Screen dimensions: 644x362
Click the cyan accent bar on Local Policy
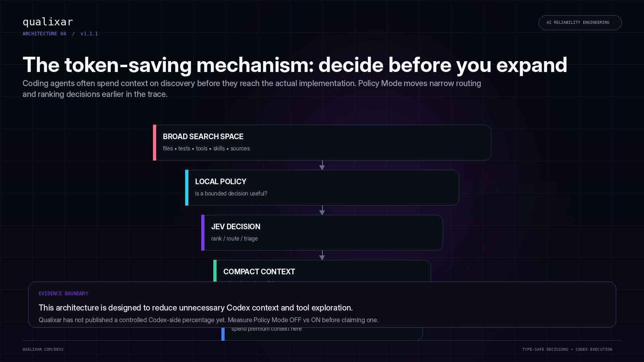coord(187,187)
